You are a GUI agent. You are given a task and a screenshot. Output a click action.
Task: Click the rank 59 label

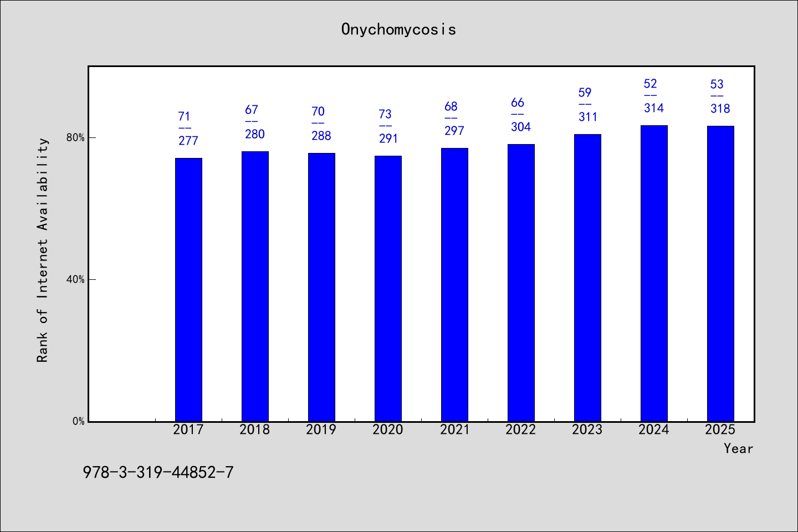(585, 93)
